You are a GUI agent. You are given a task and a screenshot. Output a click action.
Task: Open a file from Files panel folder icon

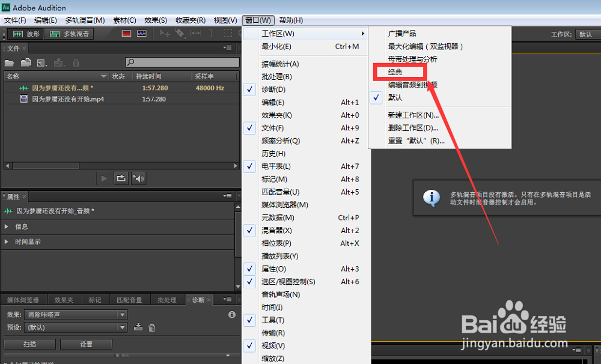[x=9, y=63]
